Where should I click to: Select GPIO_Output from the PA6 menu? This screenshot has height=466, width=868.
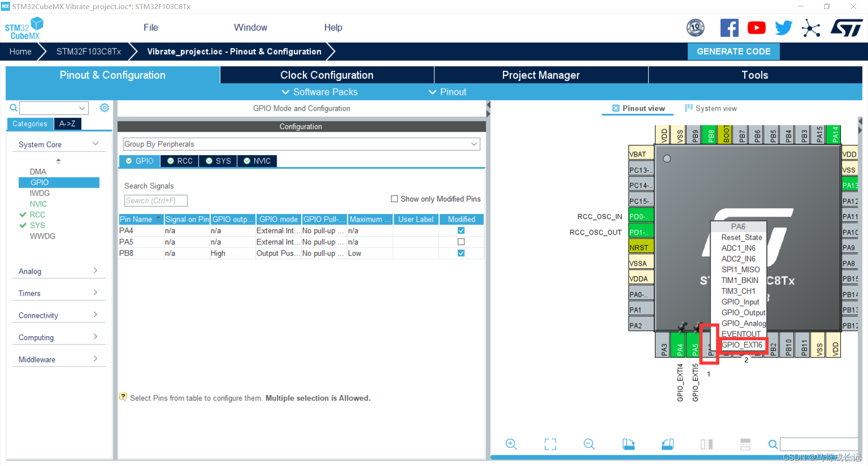743,313
